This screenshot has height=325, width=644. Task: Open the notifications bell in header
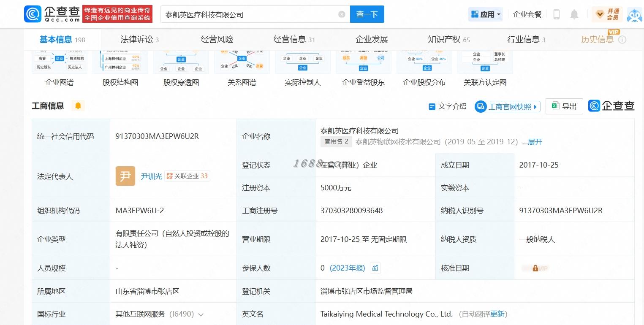point(574,14)
